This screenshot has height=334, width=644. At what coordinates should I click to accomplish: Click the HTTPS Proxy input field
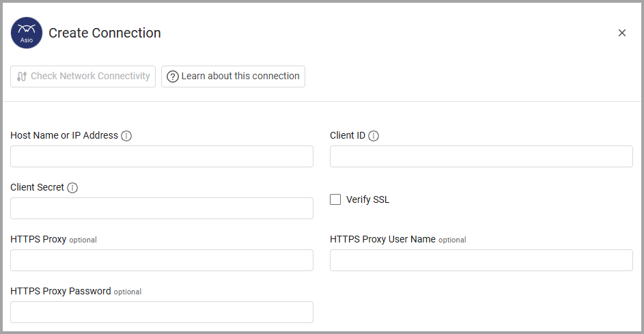pyautogui.click(x=162, y=260)
